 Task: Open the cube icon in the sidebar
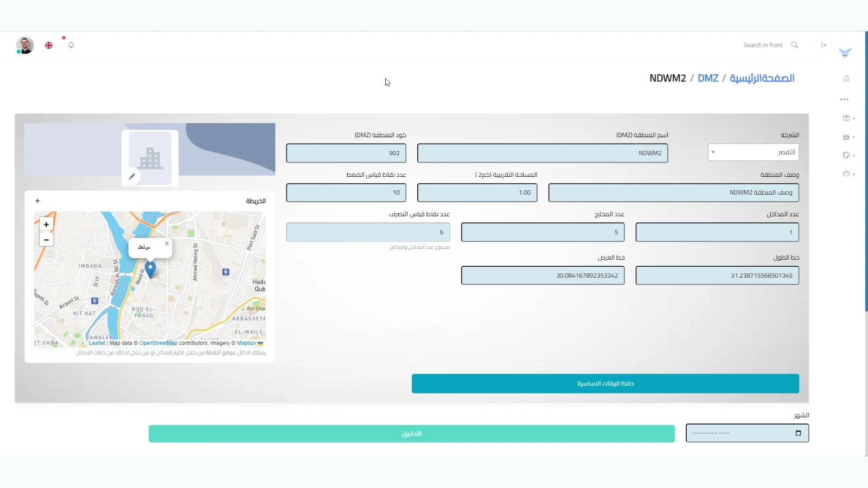click(846, 118)
